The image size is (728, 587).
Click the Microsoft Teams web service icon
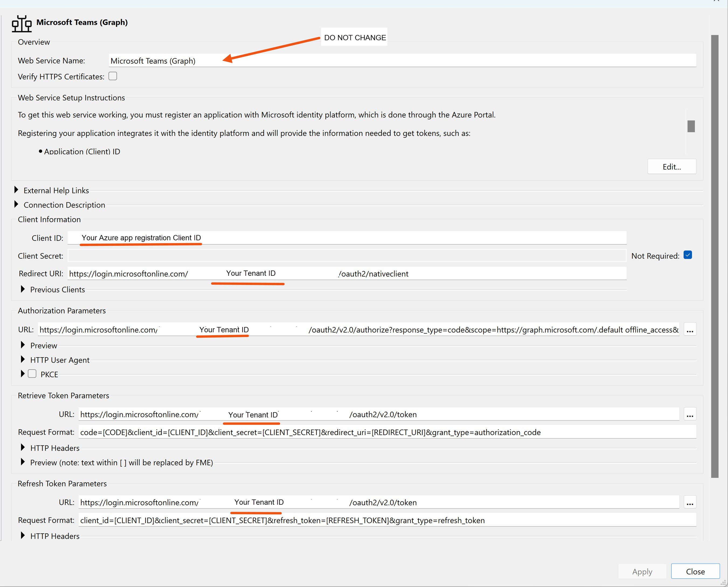pos(22,24)
